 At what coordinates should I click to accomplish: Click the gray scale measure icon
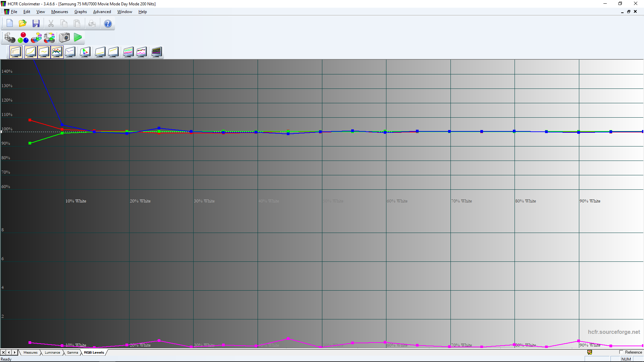click(x=10, y=38)
